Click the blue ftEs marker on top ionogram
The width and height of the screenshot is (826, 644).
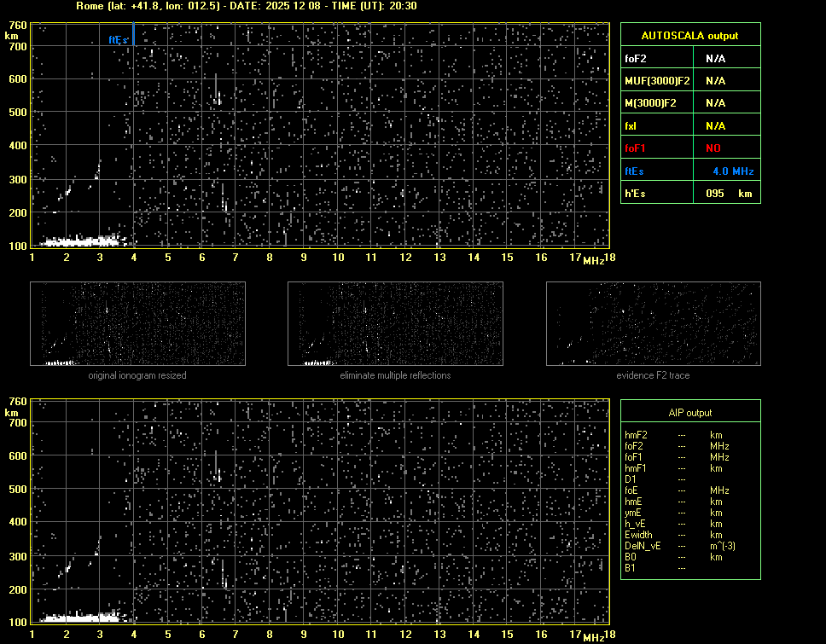coord(117,39)
